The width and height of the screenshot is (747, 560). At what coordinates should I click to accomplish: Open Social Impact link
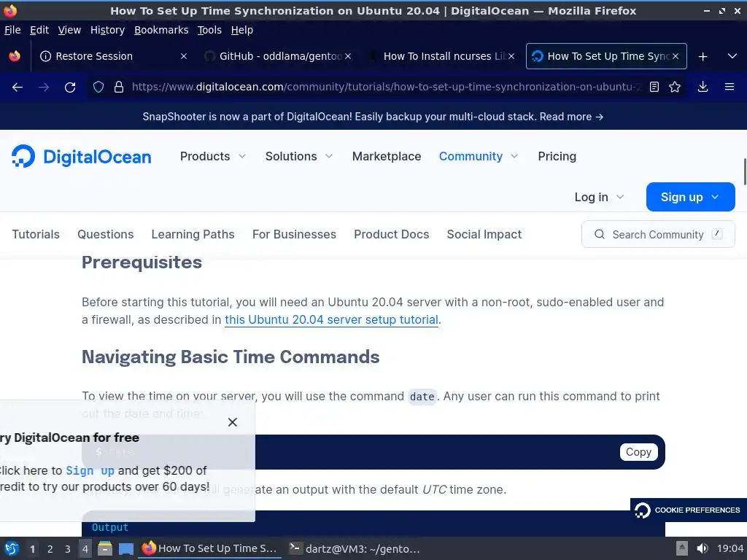(484, 234)
